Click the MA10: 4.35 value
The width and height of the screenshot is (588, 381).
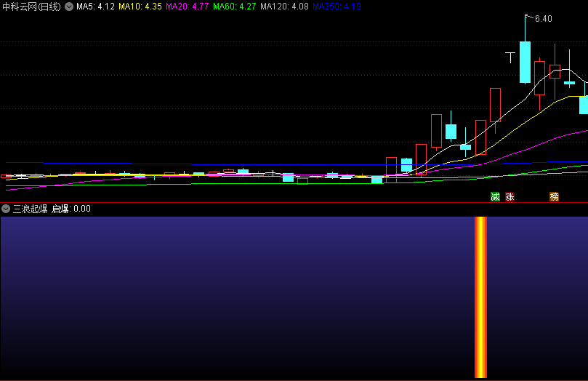(x=140, y=7)
